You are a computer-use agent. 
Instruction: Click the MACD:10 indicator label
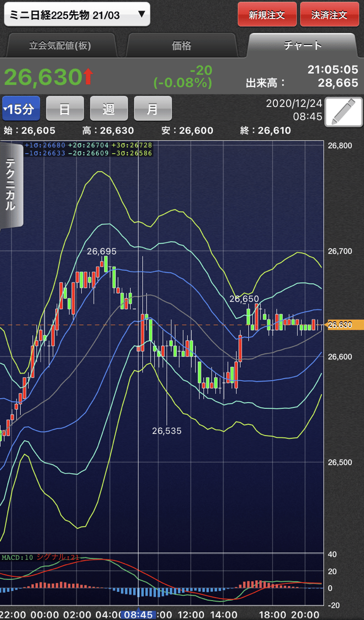(x=17, y=558)
